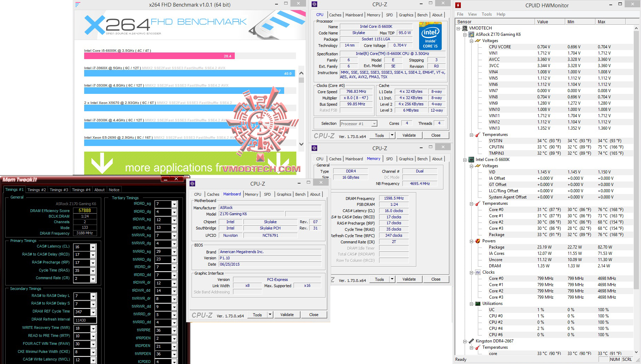641x364 pixels.
Task: Click the Voltages icon under ASRock Z170 Gaming K6
Action: click(x=478, y=41)
